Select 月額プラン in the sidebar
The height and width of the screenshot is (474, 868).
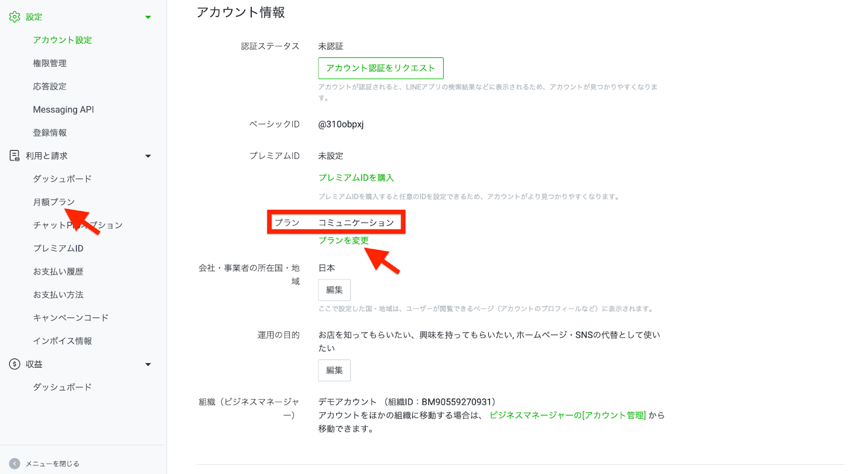(54, 202)
